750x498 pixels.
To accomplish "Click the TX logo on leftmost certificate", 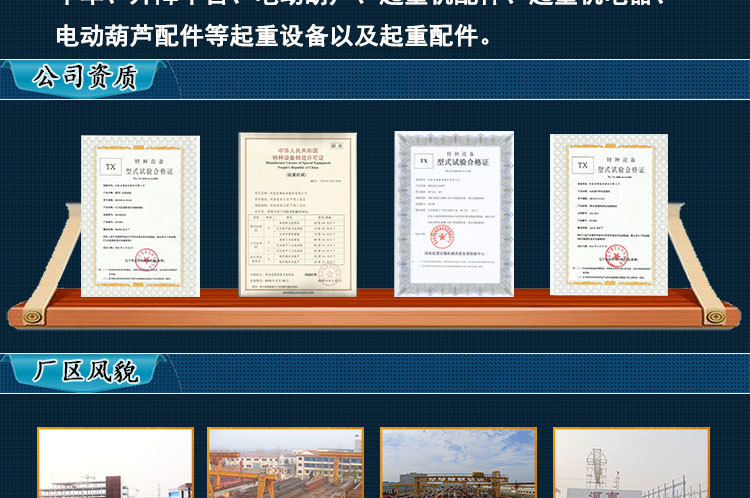I will 110,166.
